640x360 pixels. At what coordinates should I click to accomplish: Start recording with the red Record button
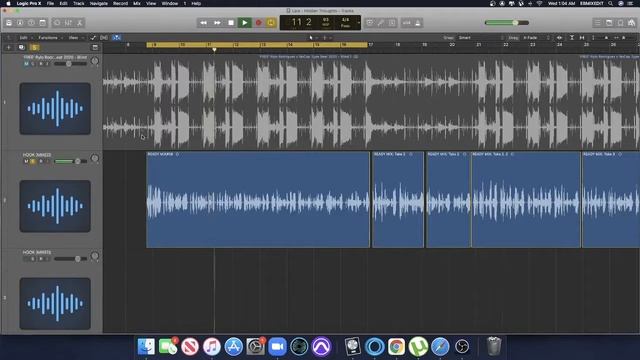click(258, 23)
